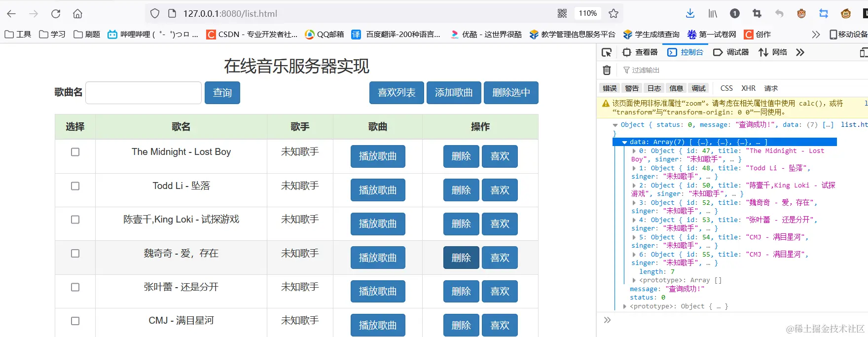Image resolution: width=868 pixels, height=337 pixels.
Task: Expand array item 3 with id 52
Action: pyautogui.click(x=634, y=203)
